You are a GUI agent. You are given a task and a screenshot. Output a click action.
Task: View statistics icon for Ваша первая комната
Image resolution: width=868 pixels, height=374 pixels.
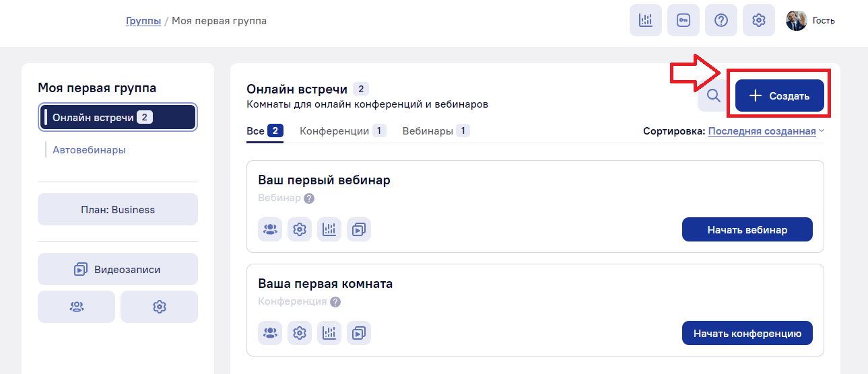coord(329,333)
